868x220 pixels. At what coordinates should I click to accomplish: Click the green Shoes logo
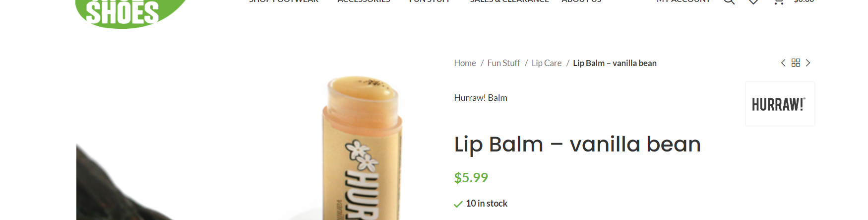pyautogui.click(x=130, y=13)
